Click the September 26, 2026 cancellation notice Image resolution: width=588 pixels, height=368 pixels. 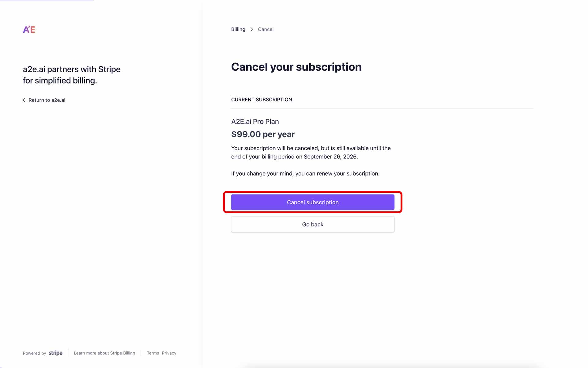pyautogui.click(x=311, y=152)
